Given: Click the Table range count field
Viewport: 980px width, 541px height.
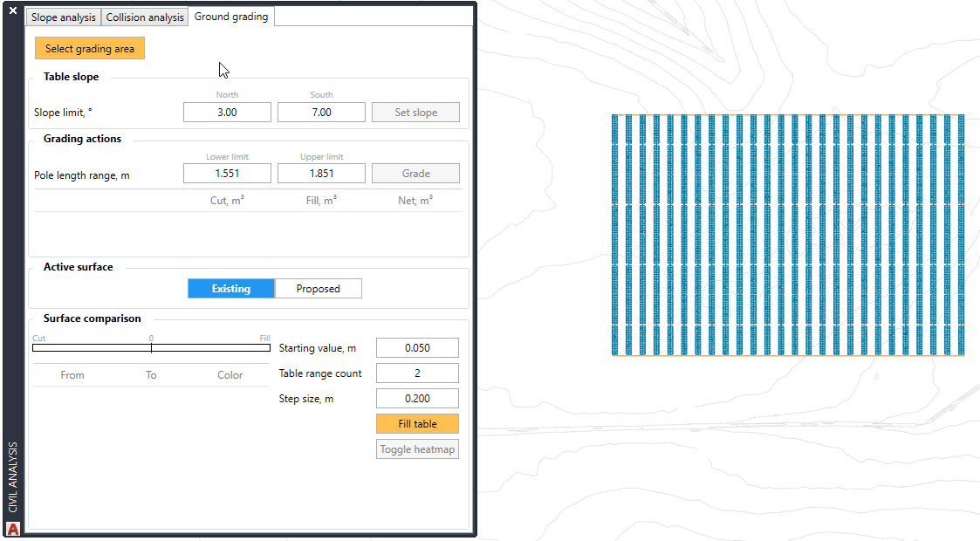Looking at the screenshot, I should tap(417, 373).
